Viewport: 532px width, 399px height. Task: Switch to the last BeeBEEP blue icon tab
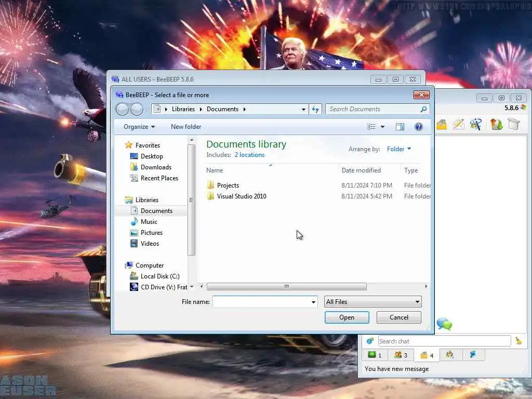point(473,355)
